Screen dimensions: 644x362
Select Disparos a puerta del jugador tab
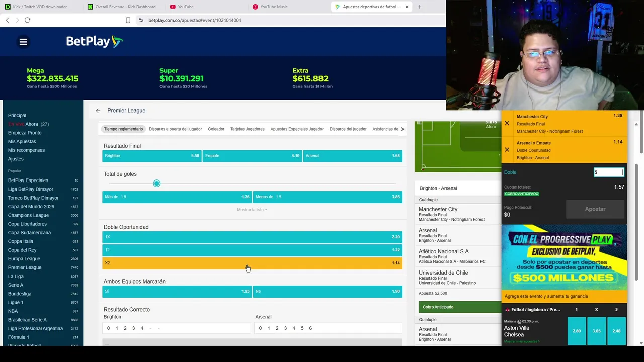pos(176,129)
